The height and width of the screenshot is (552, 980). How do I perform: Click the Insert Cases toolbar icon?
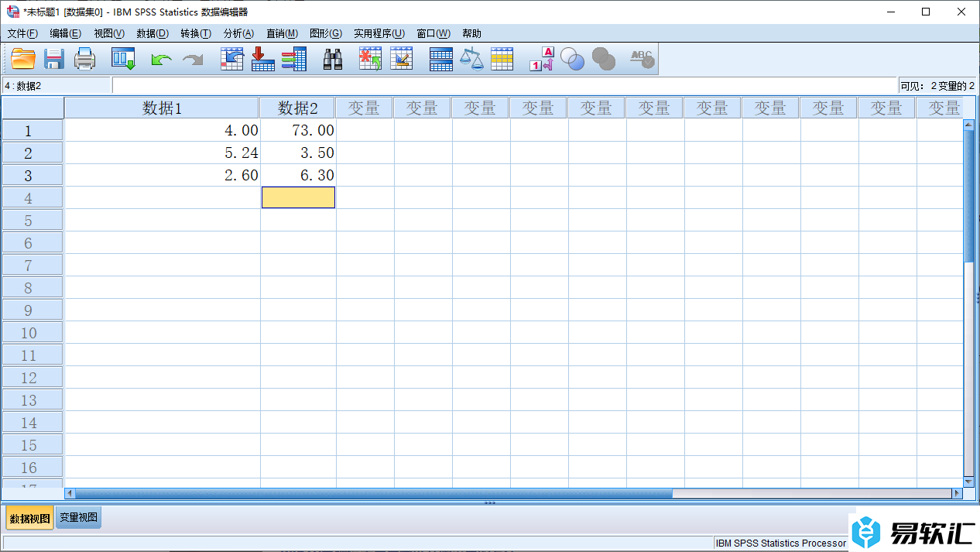point(370,59)
